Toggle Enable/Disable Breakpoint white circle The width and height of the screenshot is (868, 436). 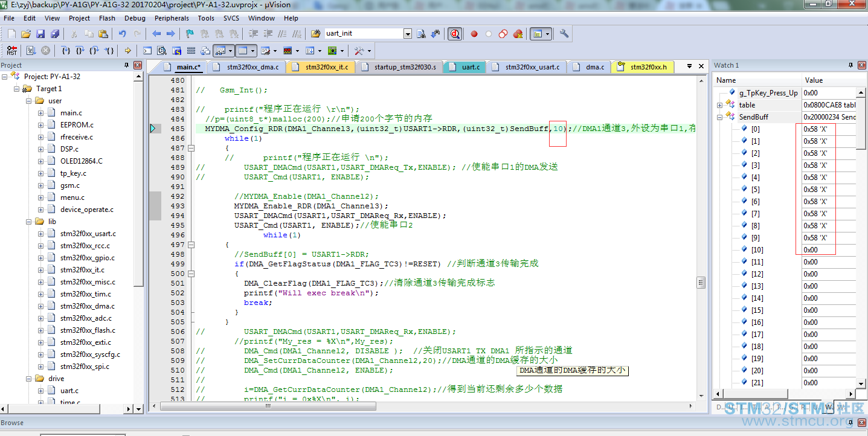coord(489,34)
